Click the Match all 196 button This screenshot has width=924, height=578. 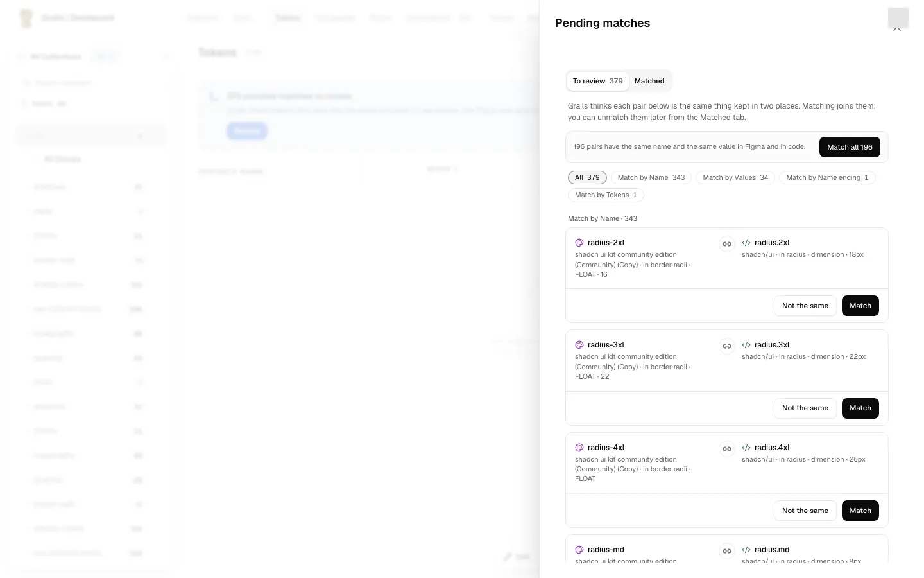coord(850,147)
